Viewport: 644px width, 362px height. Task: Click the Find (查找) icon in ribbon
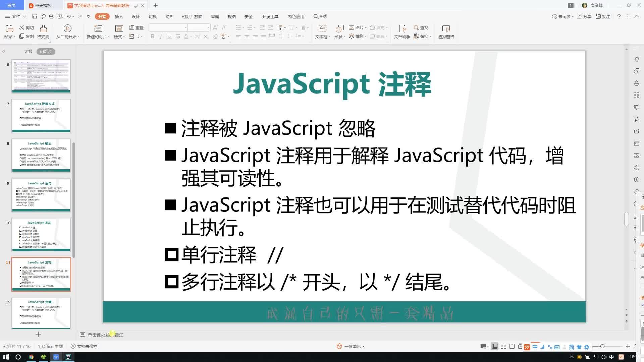click(x=421, y=27)
